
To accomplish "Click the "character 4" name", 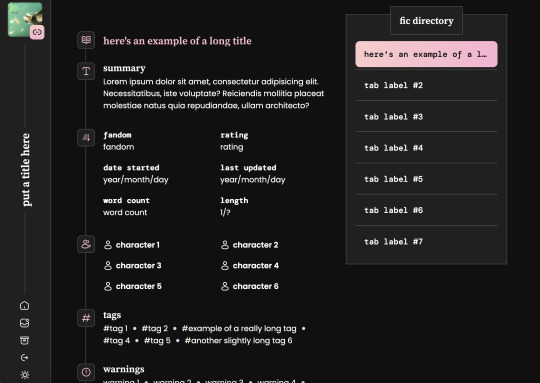I will coord(256,266).
